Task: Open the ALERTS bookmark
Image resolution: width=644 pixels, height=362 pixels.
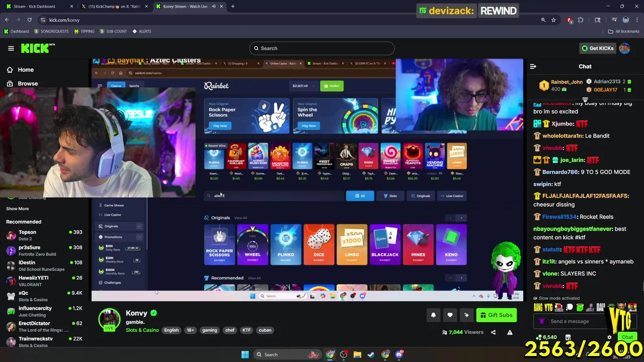Action: point(141,31)
